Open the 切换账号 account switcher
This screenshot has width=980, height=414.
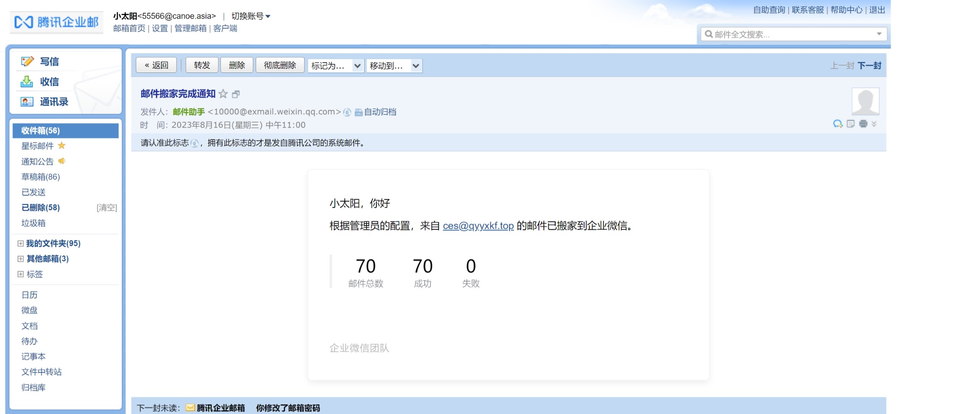click(251, 16)
